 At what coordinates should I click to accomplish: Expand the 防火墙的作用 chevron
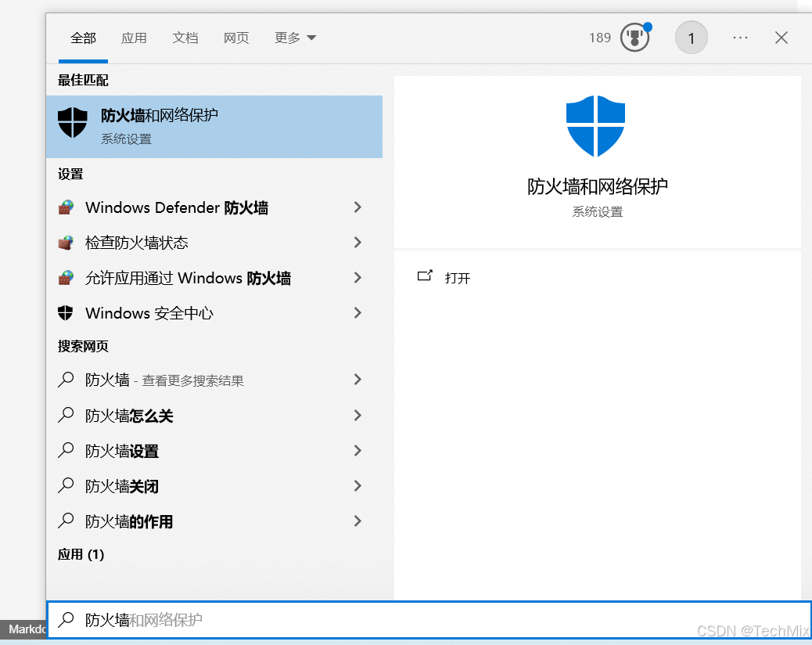357,521
